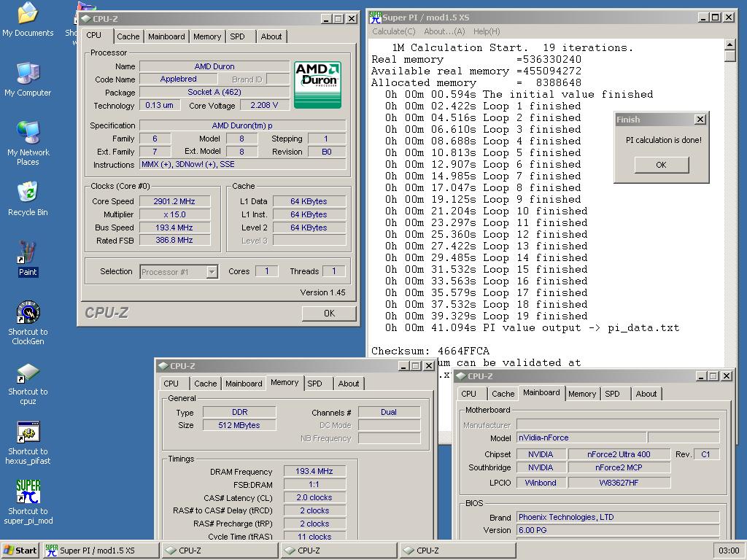Click the BIOS Brand Phoenix Technologies, LTD

point(618,517)
